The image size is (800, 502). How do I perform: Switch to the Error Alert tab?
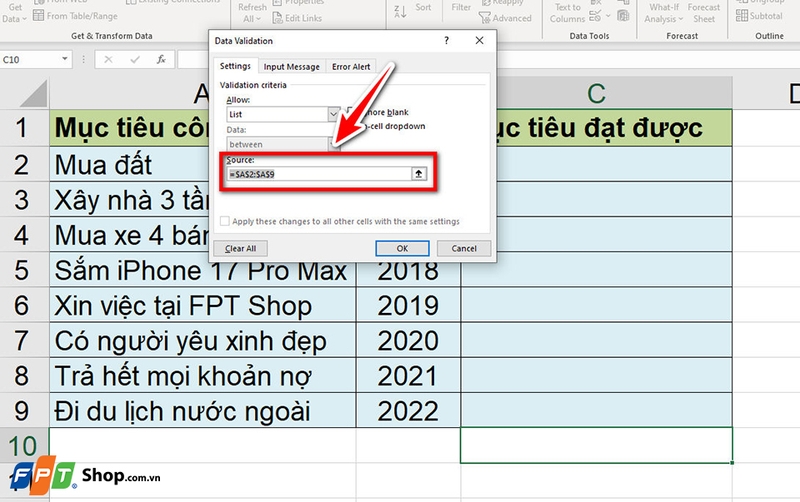[x=351, y=67]
